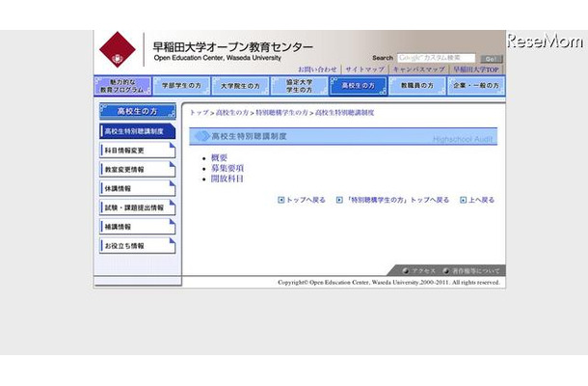Screen dimensions: 588x386
Task: Click the Waseda red diamond logo
Action: pyautogui.click(x=118, y=49)
